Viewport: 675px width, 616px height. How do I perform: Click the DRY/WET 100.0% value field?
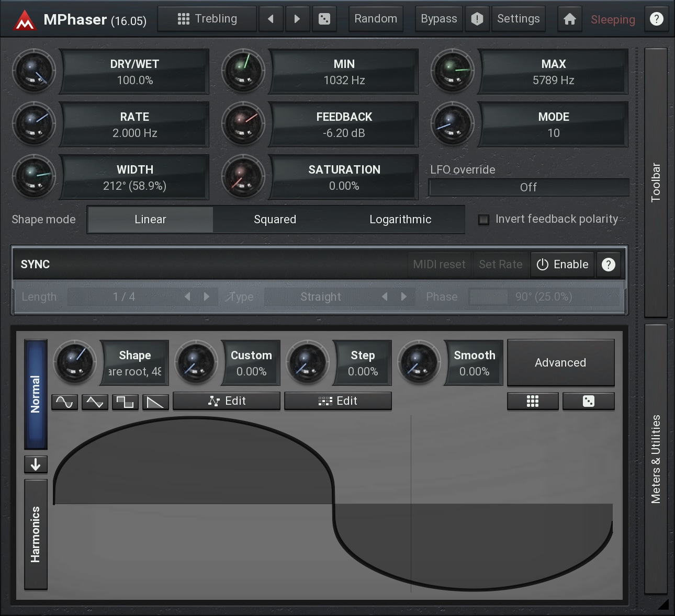[x=134, y=72]
